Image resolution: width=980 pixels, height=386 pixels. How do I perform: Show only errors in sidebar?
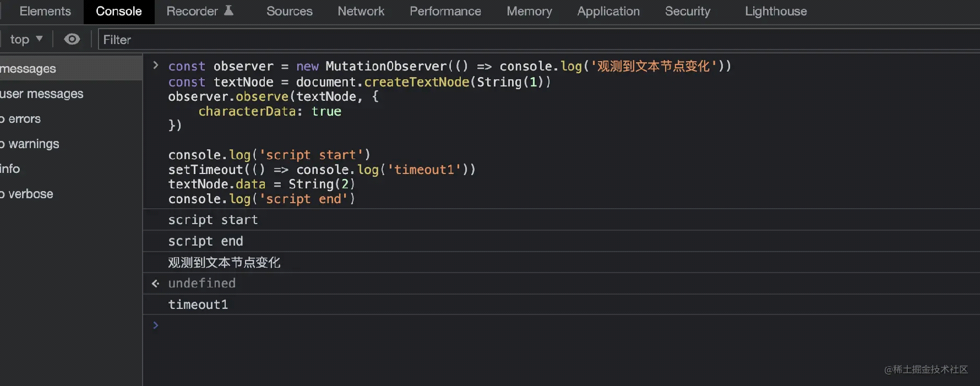(24, 119)
